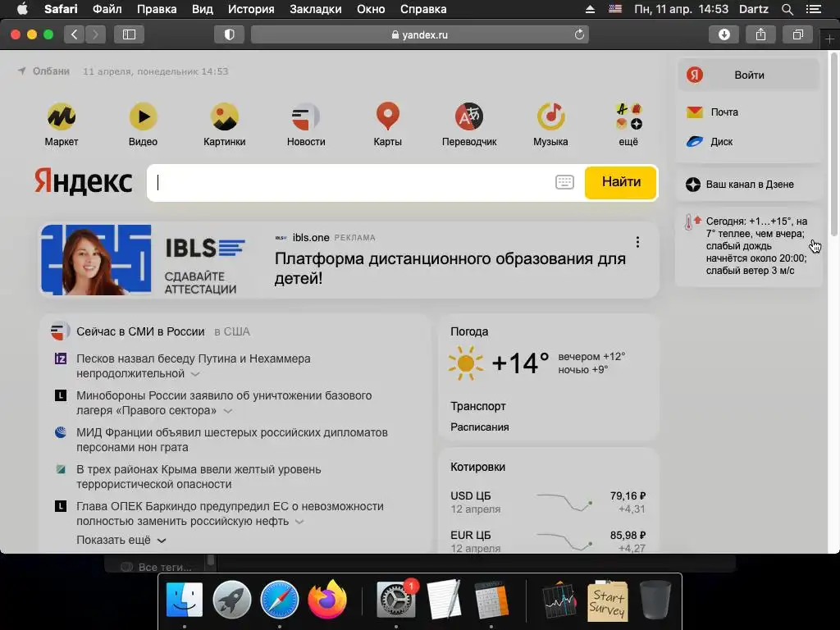Click the Войти login button
Image resolution: width=840 pixels, height=630 pixels.
coord(748,75)
